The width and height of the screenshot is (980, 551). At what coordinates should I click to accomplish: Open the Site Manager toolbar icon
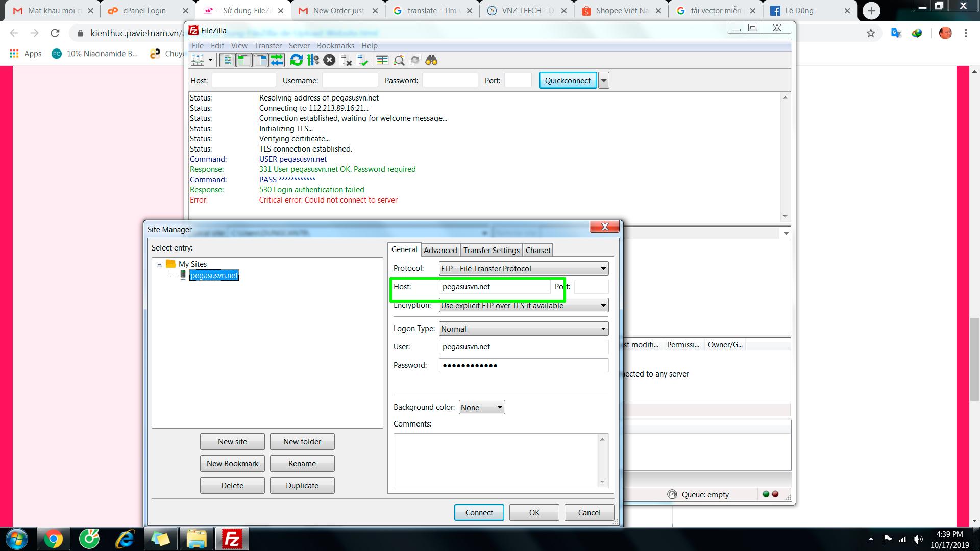tap(198, 60)
